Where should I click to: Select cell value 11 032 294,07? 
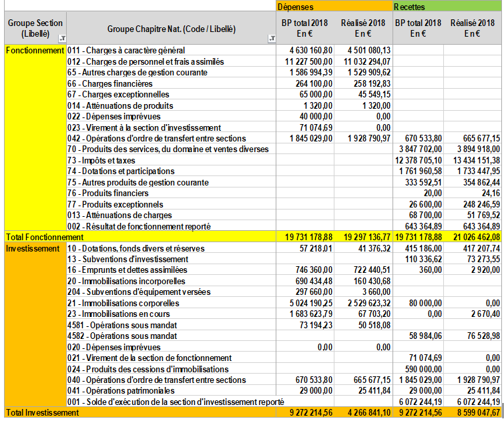coord(367,61)
